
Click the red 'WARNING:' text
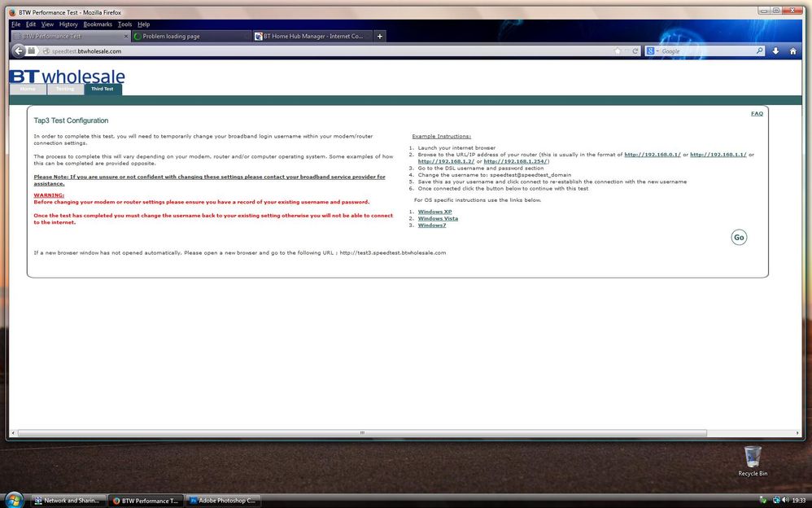click(x=49, y=195)
